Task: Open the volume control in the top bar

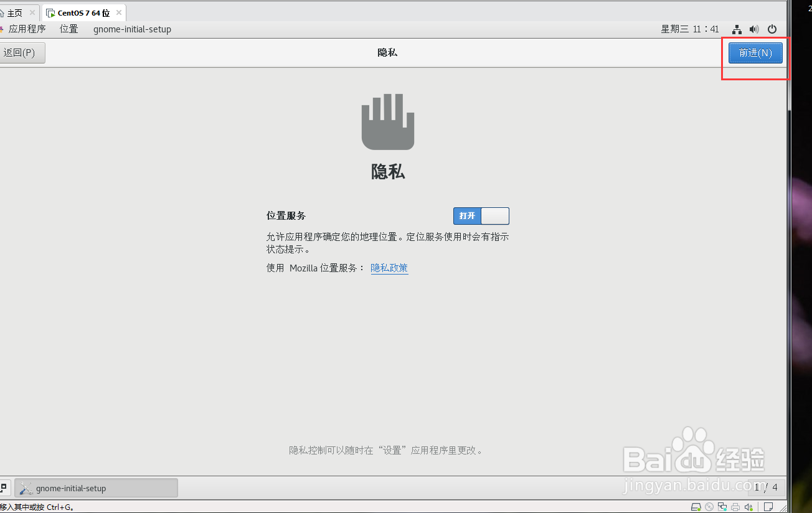Action: 753,29
